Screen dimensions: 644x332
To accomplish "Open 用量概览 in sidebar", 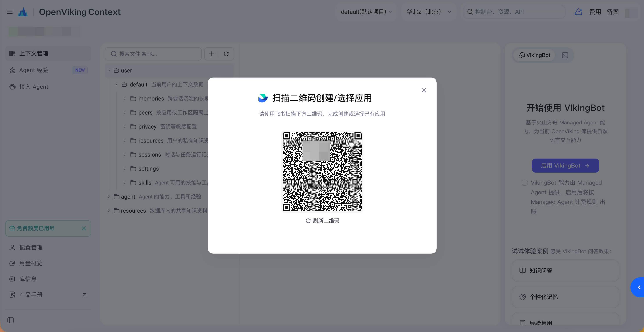I will (x=48, y=263).
